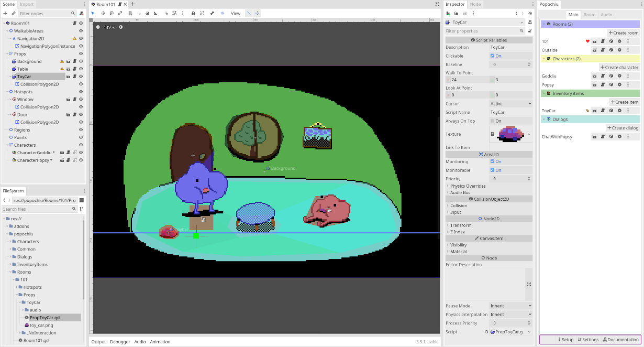Select the Scale mode tool

click(x=120, y=13)
